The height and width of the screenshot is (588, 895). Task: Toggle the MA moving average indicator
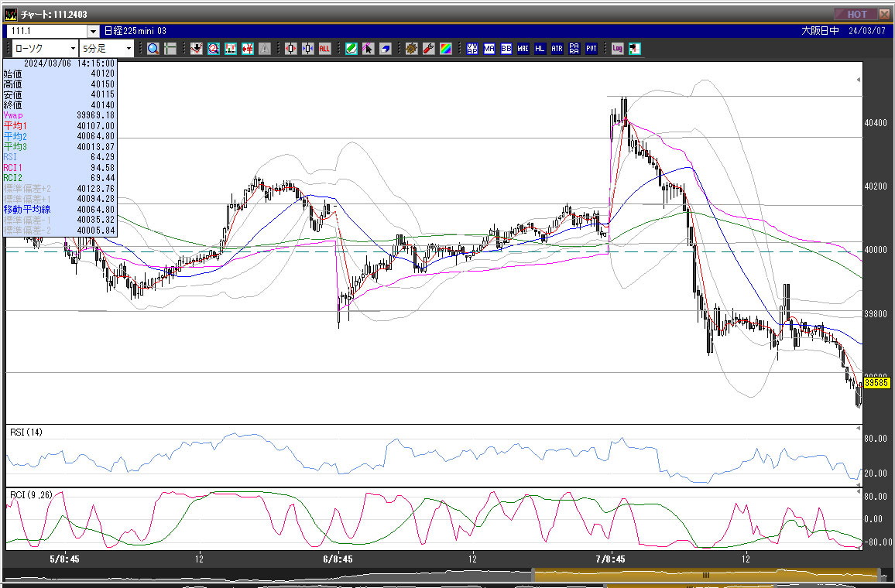(x=489, y=49)
